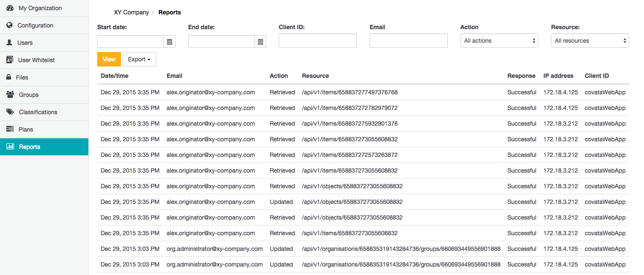Click the Plans server icon
Screen dimensions: 644x275
point(10,129)
